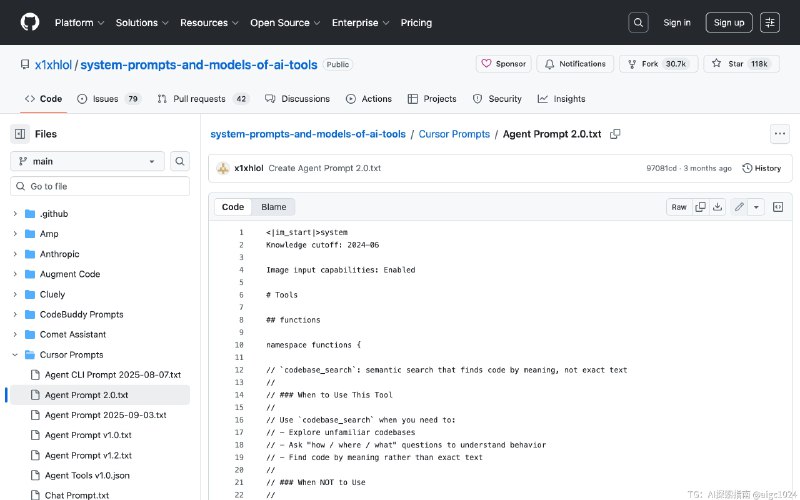
Task: Copy raw file contents
Action: tap(701, 207)
